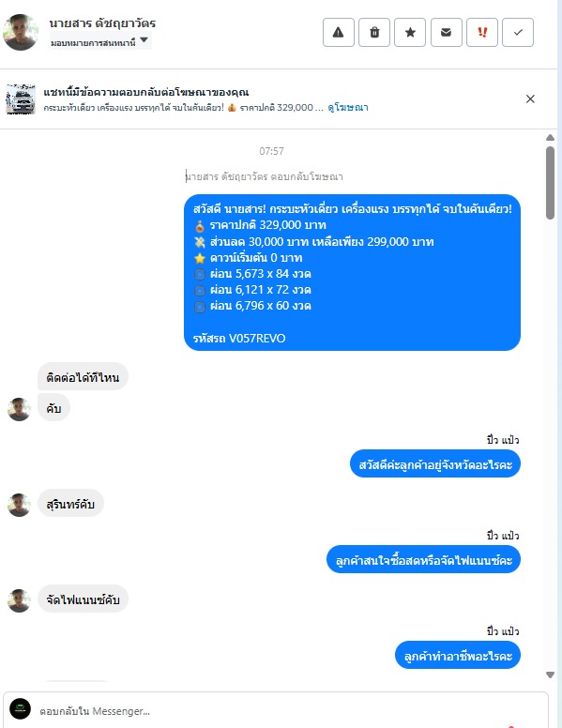The height and width of the screenshot is (728, 562).
Task: Star this conversation as follow-up
Action: point(410,33)
